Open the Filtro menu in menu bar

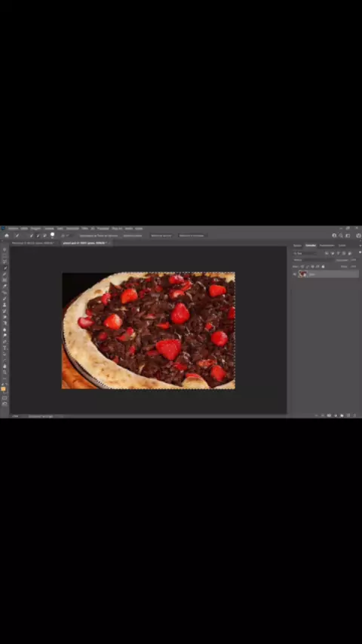pos(84,228)
